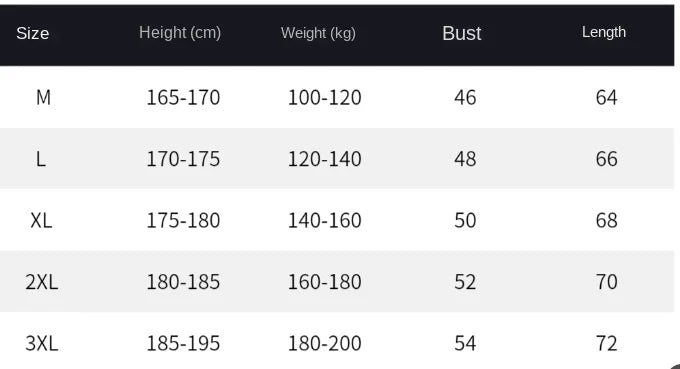Screen dimensions: 680x369
Task: Select height value 175-180
Action: (x=183, y=220)
